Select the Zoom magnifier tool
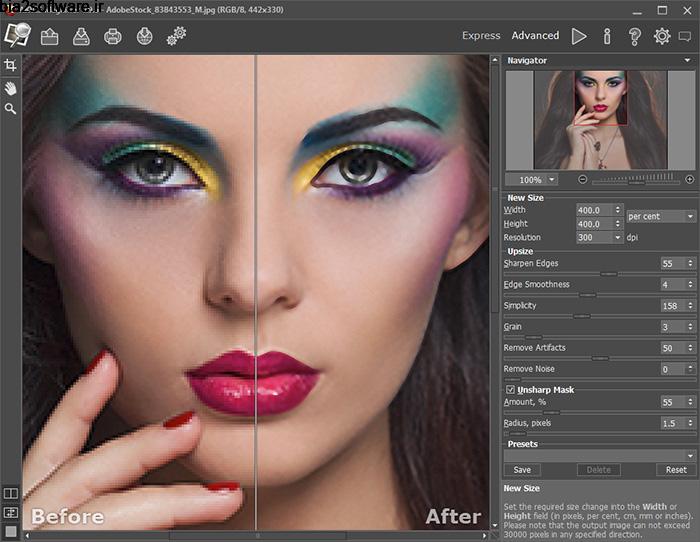700x542 pixels. pos(11,108)
